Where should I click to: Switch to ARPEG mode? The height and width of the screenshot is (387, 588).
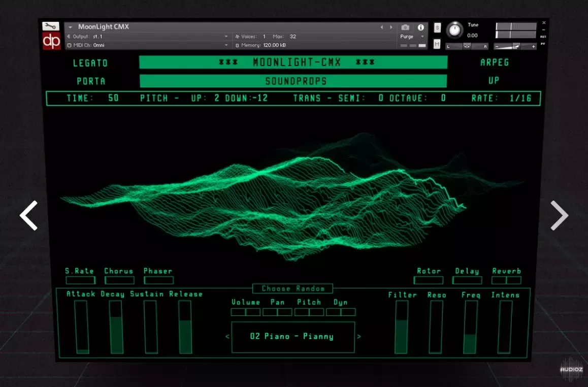[x=494, y=62]
